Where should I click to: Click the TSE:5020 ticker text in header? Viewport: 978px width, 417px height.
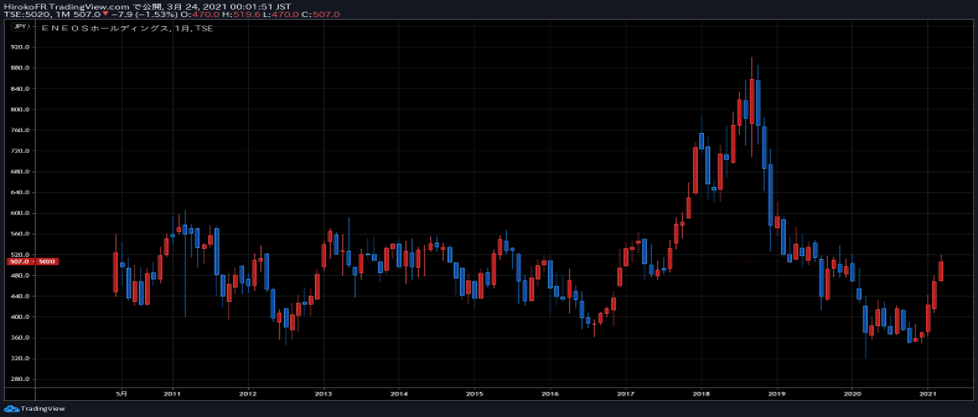tap(22, 15)
